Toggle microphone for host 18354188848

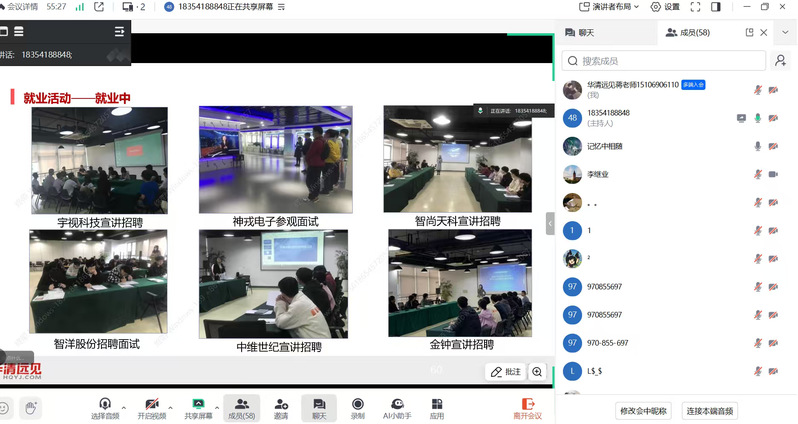758,118
